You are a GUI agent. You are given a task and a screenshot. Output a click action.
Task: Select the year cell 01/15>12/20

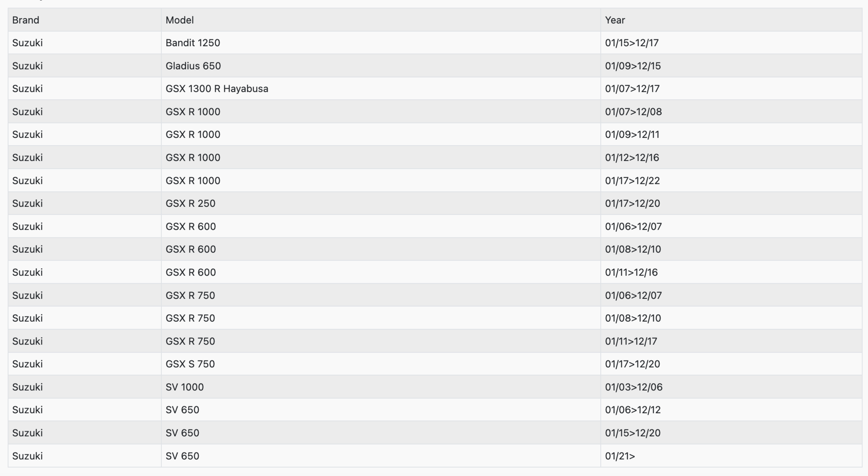[x=633, y=433]
